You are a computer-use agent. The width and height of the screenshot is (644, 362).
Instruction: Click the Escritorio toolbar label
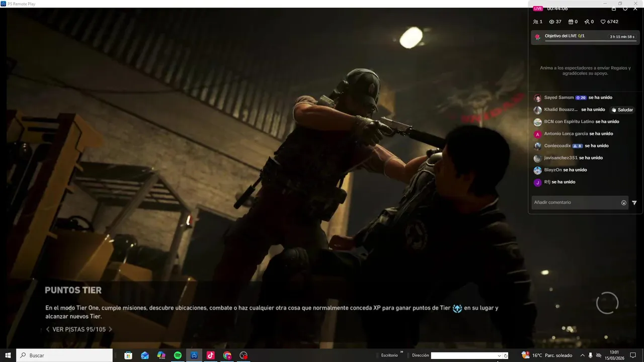(389, 355)
